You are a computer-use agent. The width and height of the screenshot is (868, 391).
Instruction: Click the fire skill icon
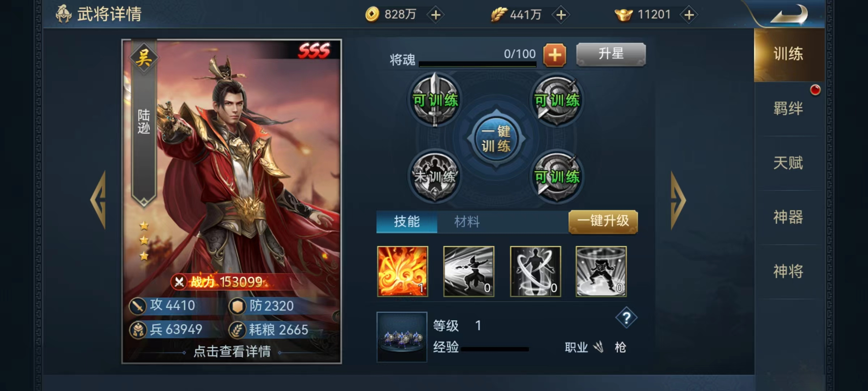pyautogui.click(x=403, y=272)
